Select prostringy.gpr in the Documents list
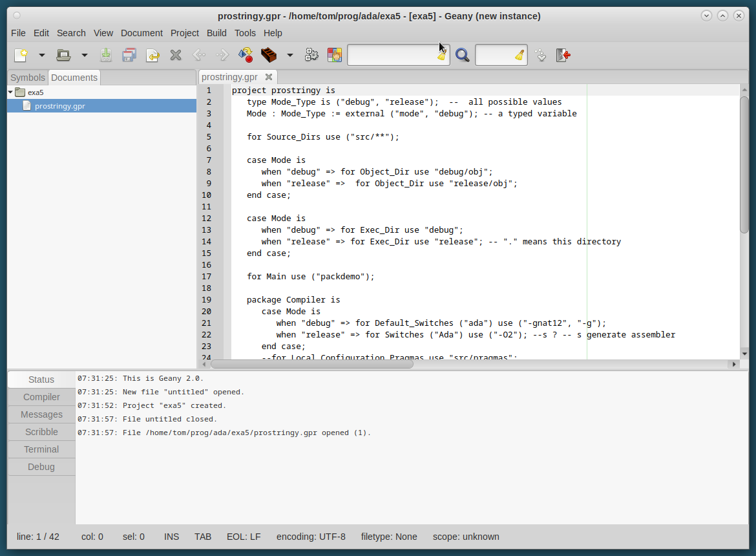 pyautogui.click(x=59, y=106)
